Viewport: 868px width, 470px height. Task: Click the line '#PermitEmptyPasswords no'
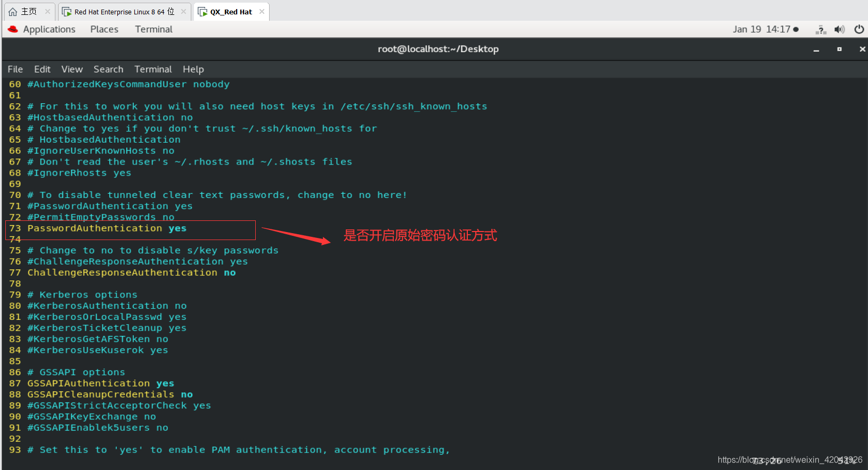pyautogui.click(x=101, y=217)
